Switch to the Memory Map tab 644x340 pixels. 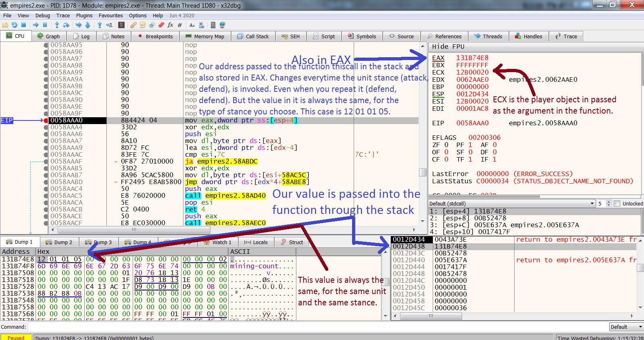click(x=204, y=36)
